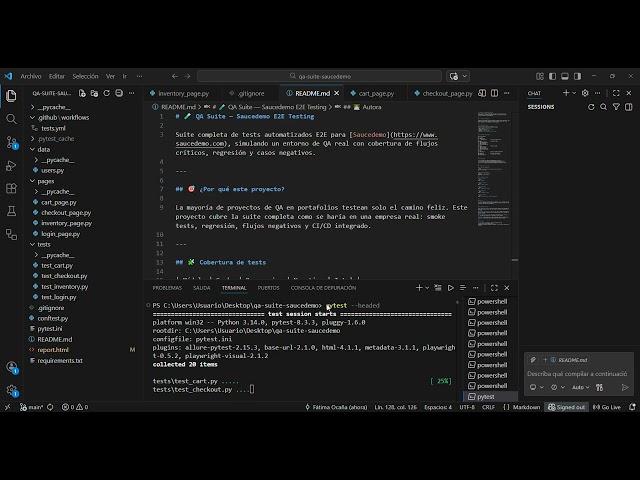
Task: Split the editor to the right
Action: pos(494,93)
